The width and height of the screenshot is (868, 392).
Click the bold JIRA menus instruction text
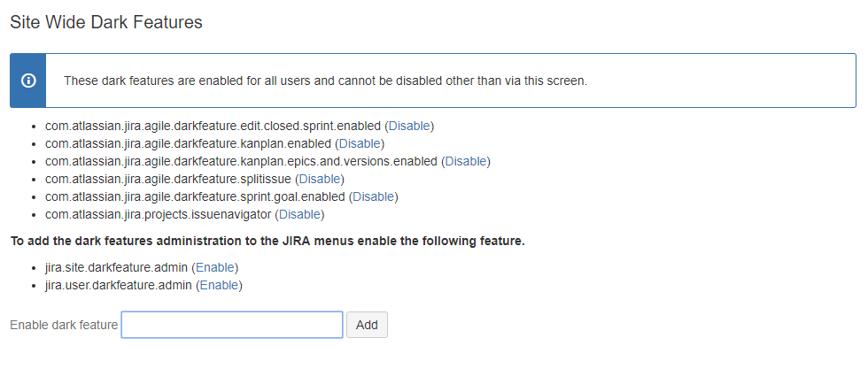[x=267, y=242]
